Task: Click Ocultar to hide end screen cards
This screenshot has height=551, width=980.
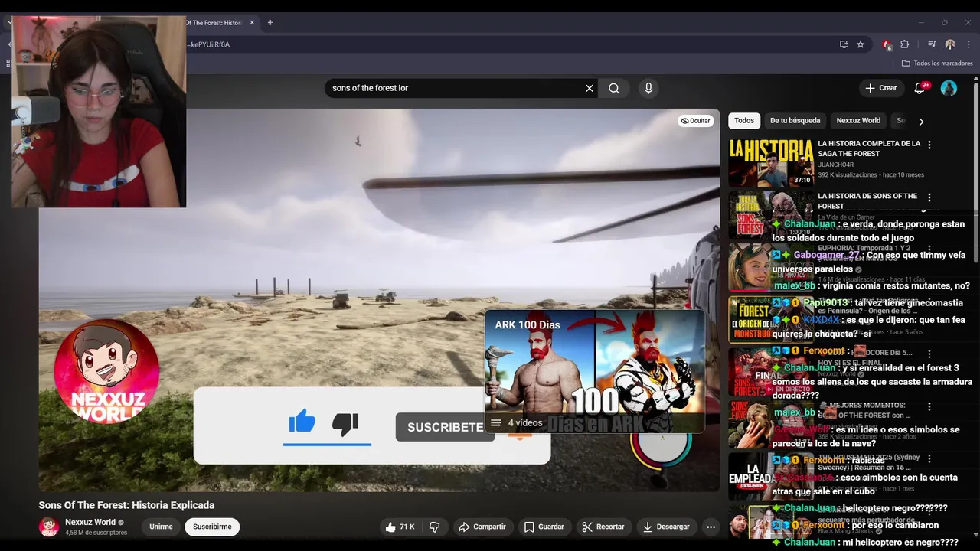Action: click(x=695, y=121)
